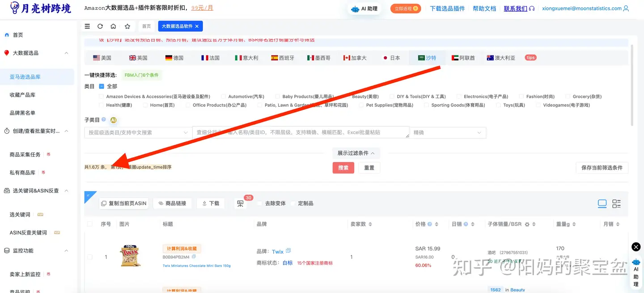Check the Amazon Devices & Accessories category
Viewport: 644px width, 293px height.
[102, 96]
